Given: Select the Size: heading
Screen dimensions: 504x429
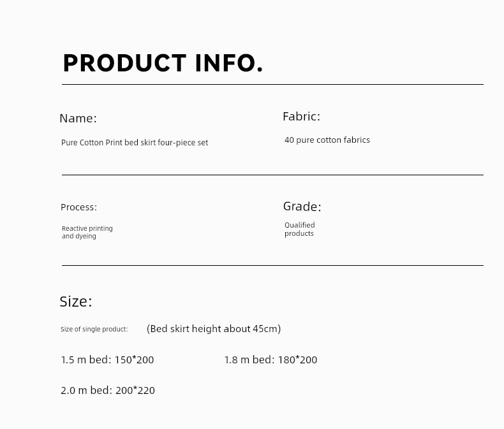Looking at the screenshot, I should point(76,302).
